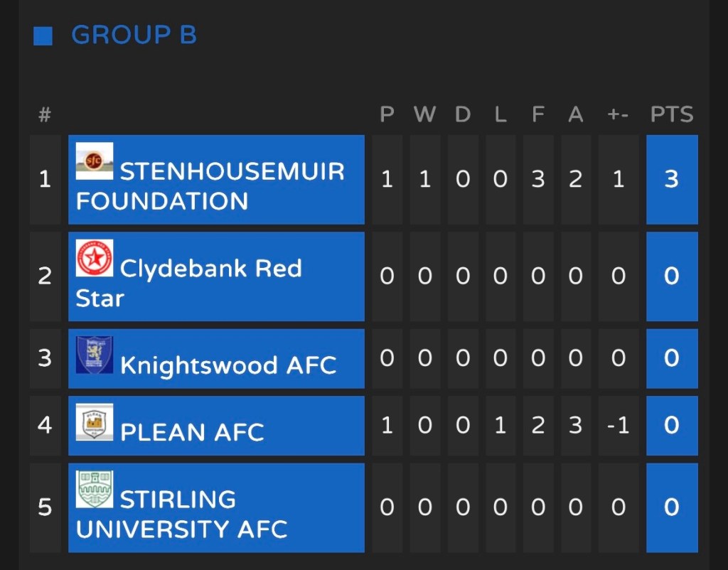Click the +- goal difference header
This screenshot has height=570, width=728.
pos(618,114)
